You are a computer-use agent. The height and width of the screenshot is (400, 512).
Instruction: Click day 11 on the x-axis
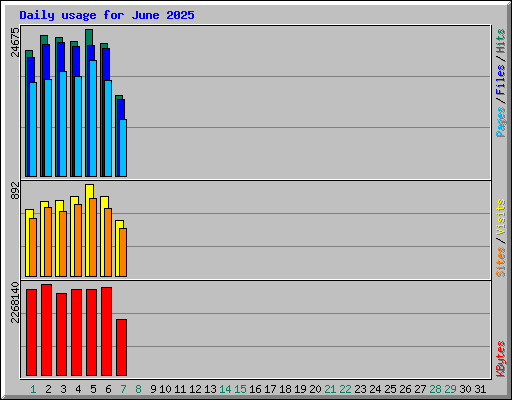point(180,389)
